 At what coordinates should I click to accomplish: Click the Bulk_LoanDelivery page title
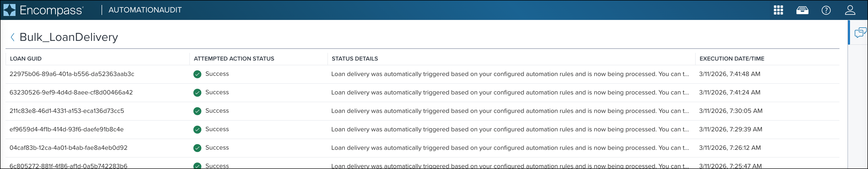pyautogui.click(x=69, y=37)
